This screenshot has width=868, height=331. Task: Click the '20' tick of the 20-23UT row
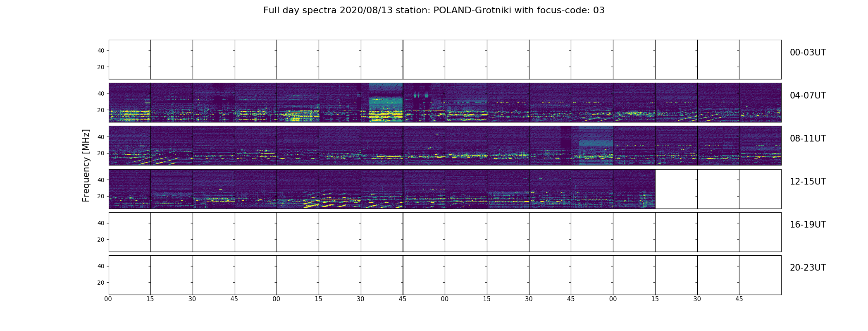(101, 283)
